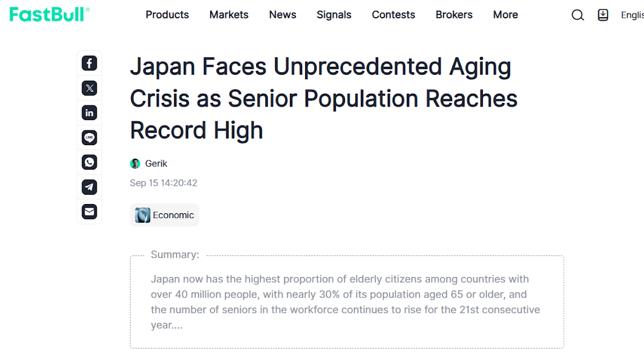This screenshot has height=362, width=644.
Task: Go to FastBull home logo
Action: [49, 15]
